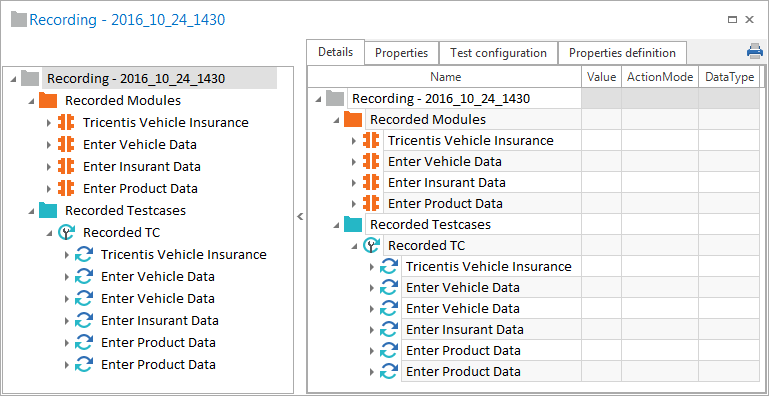This screenshot has width=769, height=396.
Task: Click orange Recorded Modules folder icon in left tree
Action: pos(48,101)
